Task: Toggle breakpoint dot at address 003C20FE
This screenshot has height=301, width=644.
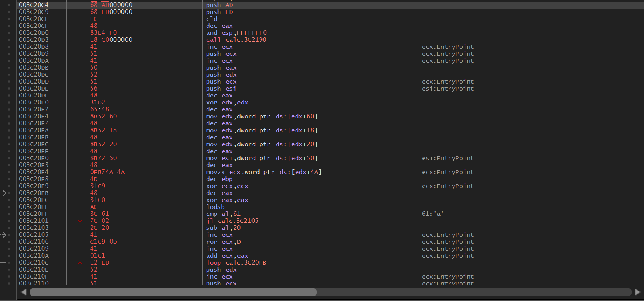Action: click(x=9, y=207)
